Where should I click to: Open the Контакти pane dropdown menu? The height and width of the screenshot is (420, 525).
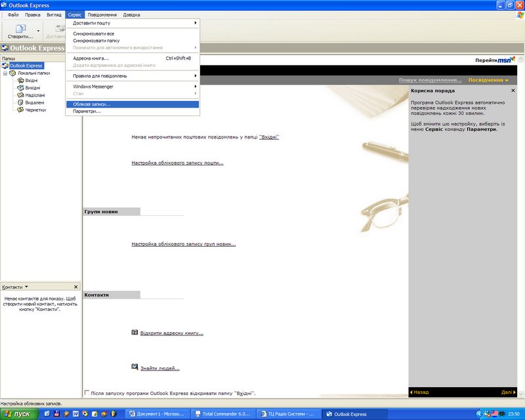pyautogui.click(x=26, y=287)
